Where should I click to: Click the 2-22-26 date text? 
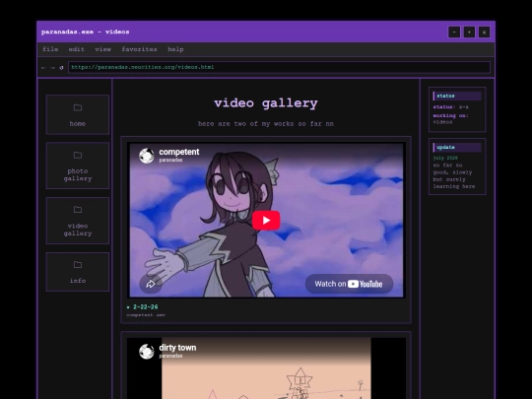[145, 306]
